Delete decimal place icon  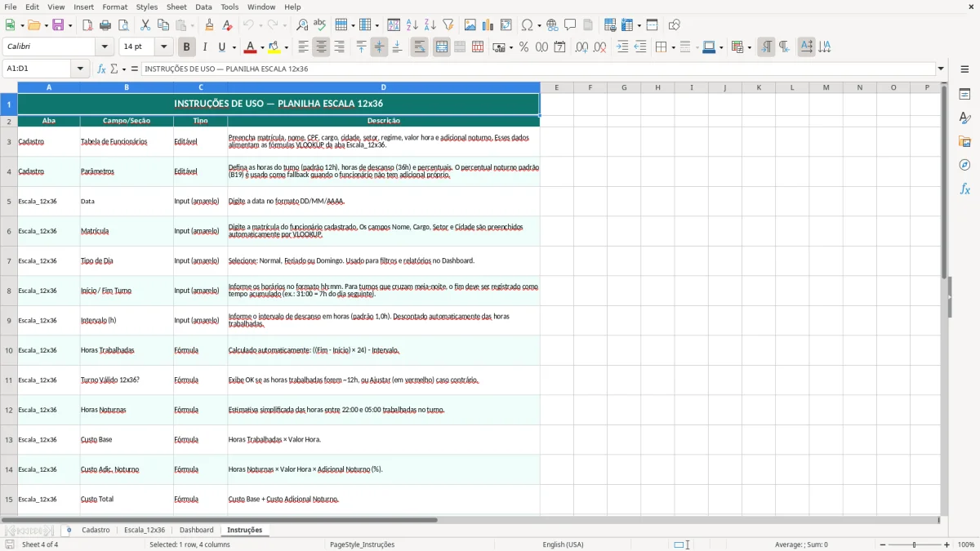(x=599, y=47)
